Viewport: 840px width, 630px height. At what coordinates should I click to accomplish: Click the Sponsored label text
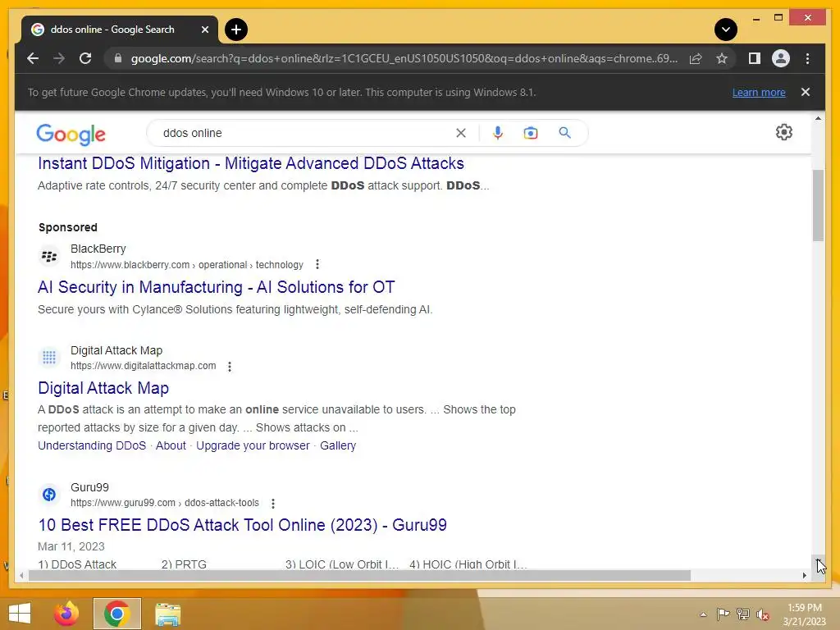point(67,227)
